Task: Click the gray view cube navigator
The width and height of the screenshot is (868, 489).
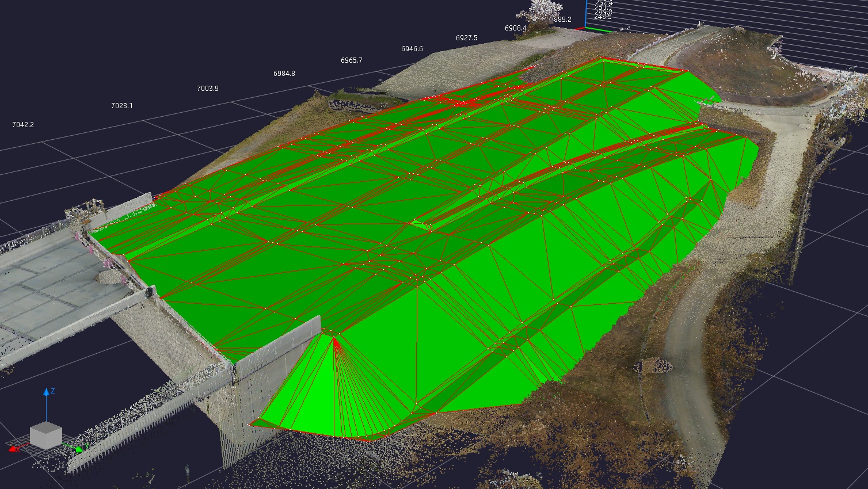Action: (45, 435)
